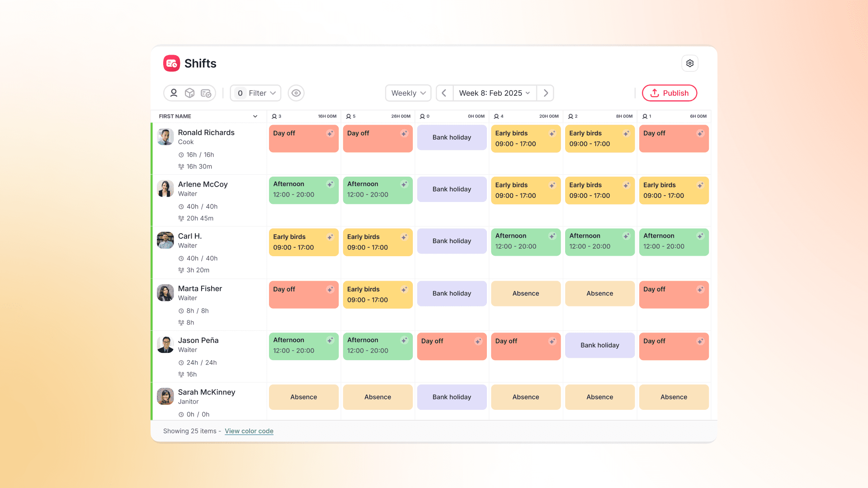The height and width of the screenshot is (488, 868).
Task: Select the schedule-check view icon
Action: coord(206,93)
